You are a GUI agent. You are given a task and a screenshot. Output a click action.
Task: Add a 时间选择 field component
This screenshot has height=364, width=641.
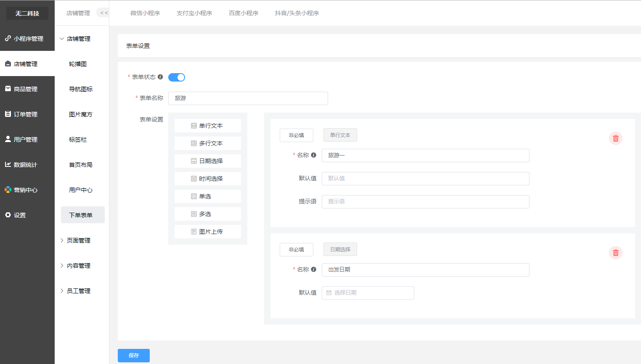pos(208,179)
